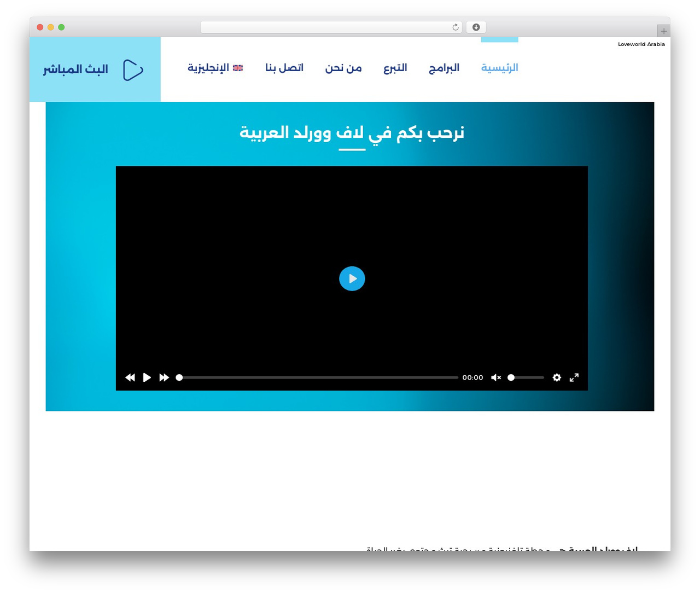Click the UK flag icon
The height and width of the screenshot is (593, 700).
[238, 68]
